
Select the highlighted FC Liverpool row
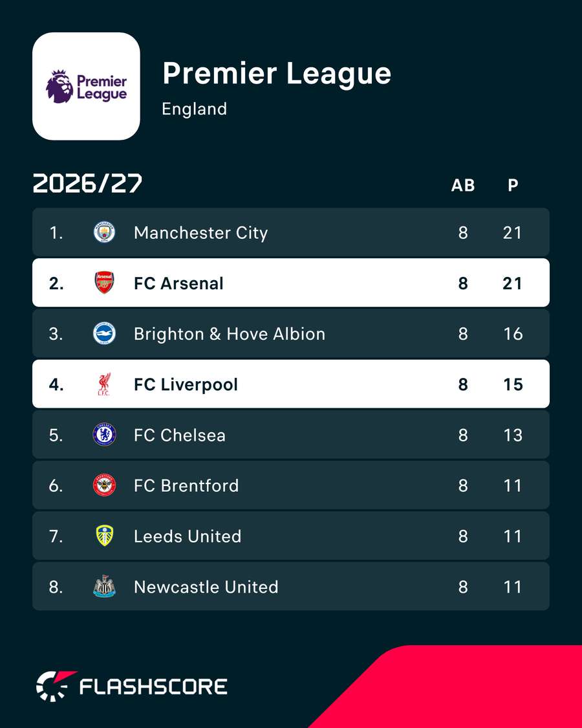291,384
